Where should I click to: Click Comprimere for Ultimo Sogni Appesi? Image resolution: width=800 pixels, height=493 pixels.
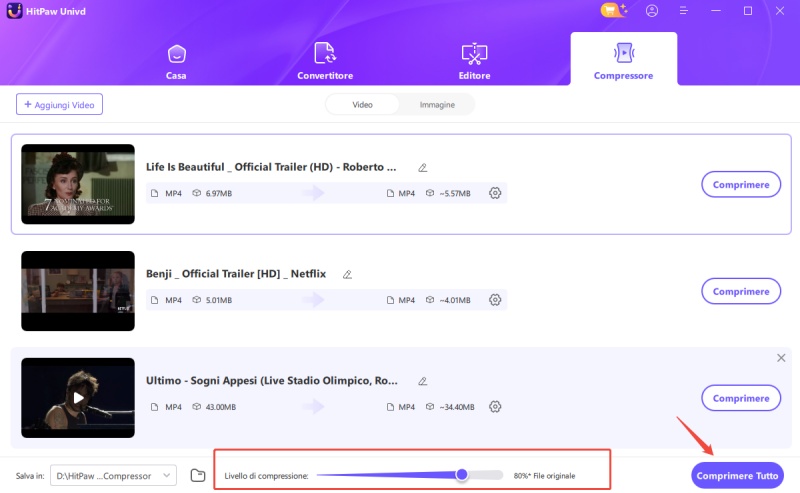(741, 398)
